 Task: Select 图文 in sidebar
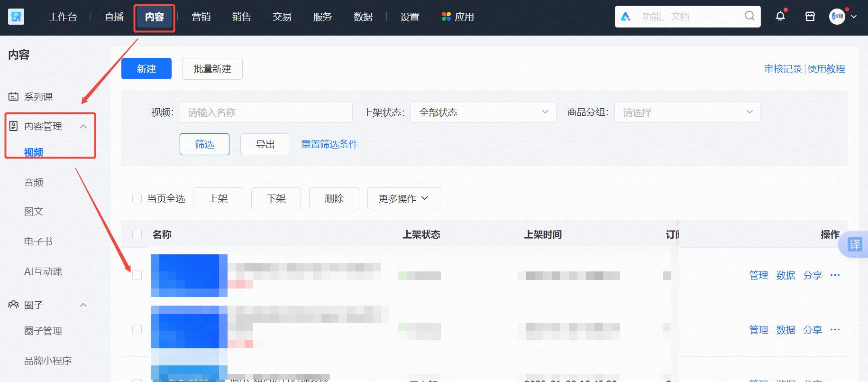click(34, 212)
